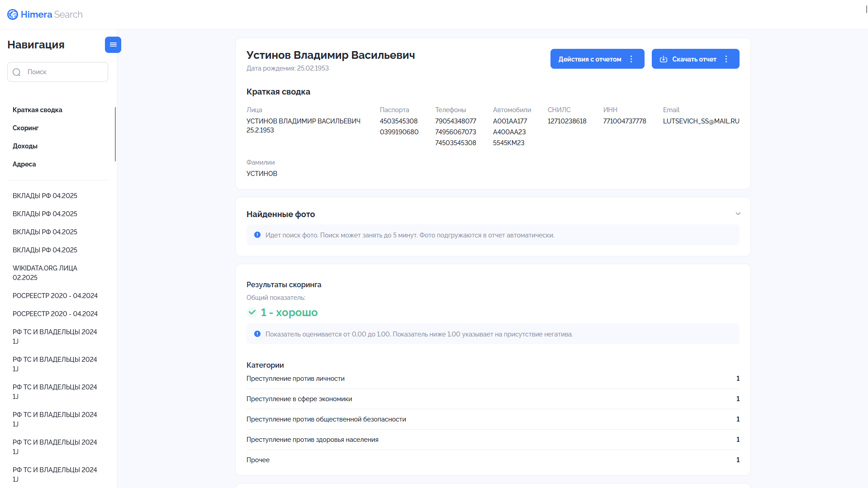Screen dimensions: 868x488
Task: Collapse the navigation sidebar with the hamburger button
Action: coord(113,45)
